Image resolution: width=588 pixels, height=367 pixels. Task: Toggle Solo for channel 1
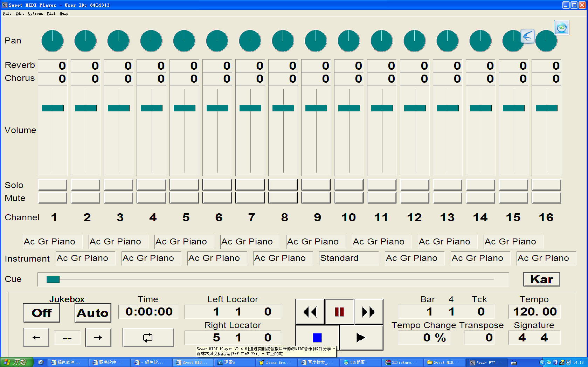[x=53, y=185]
